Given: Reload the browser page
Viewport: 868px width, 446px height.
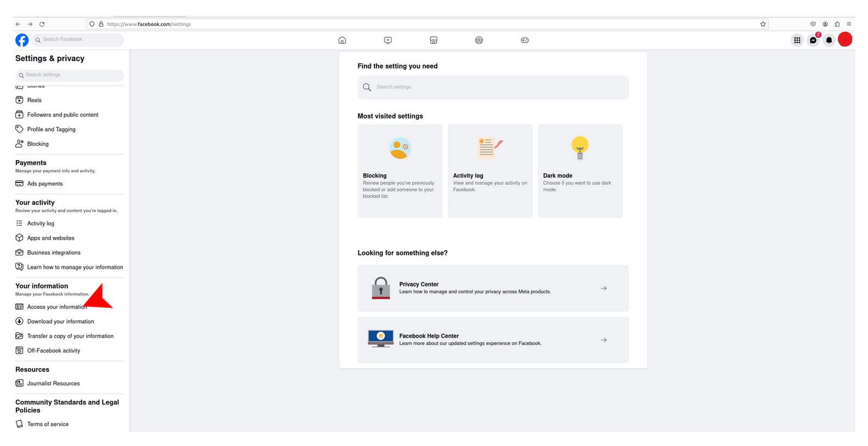Looking at the screenshot, I should [42, 24].
